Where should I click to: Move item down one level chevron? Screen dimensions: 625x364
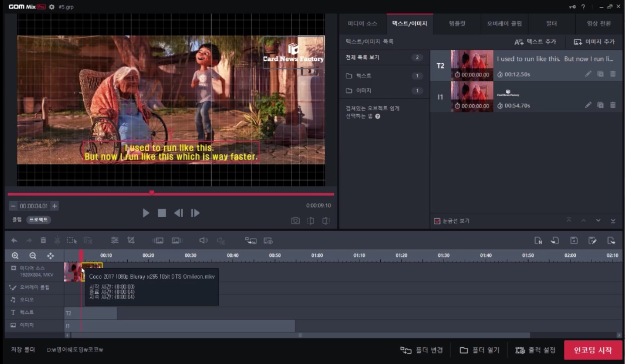pos(598,220)
